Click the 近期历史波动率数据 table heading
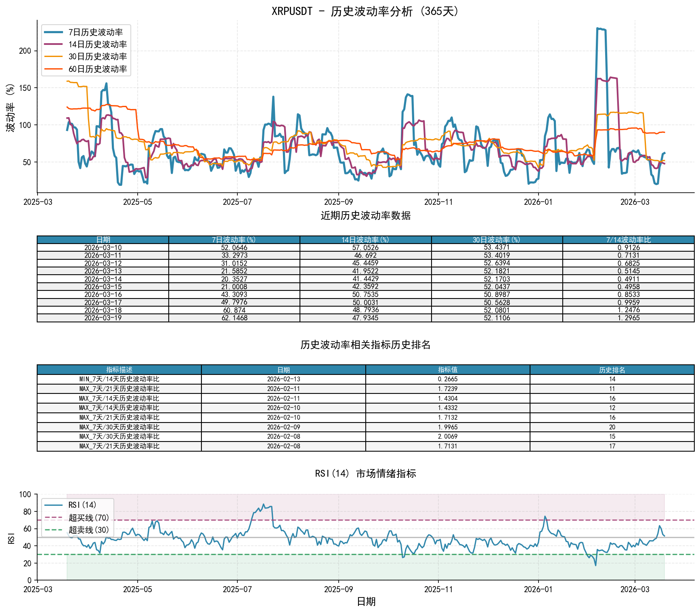Screen dimensions: 700x612 pos(365,216)
